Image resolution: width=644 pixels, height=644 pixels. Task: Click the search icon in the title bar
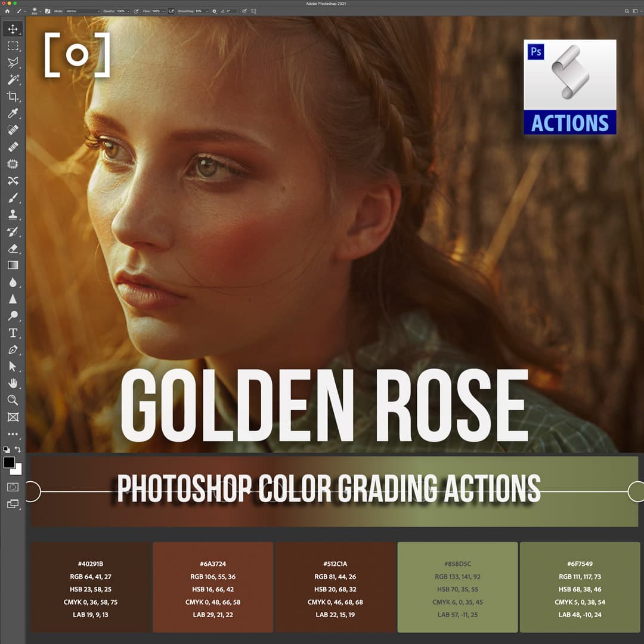click(x=627, y=11)
